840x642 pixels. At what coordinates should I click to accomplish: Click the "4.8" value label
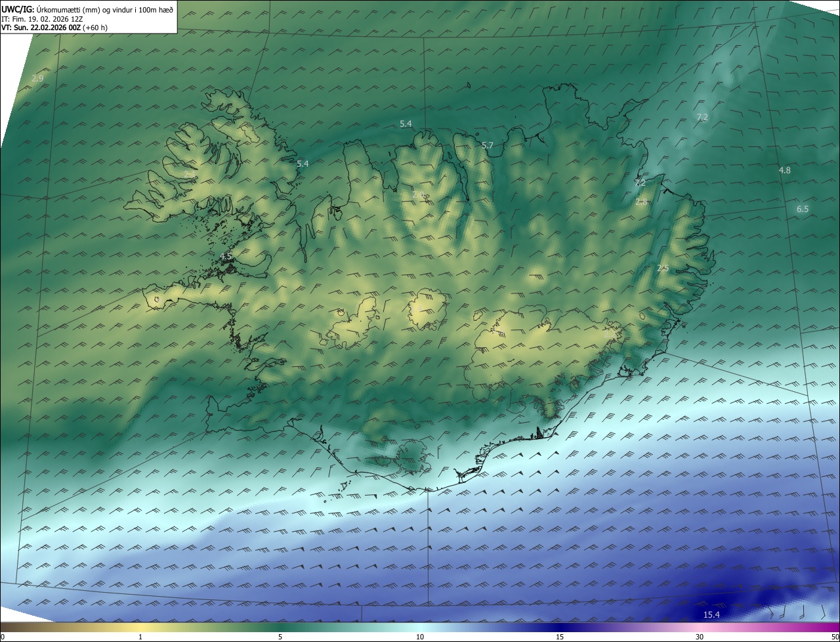(x=784, y=170)
